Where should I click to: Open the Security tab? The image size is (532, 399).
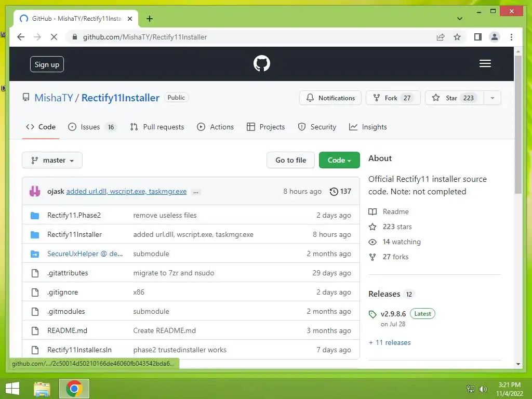tap(317, 127)
